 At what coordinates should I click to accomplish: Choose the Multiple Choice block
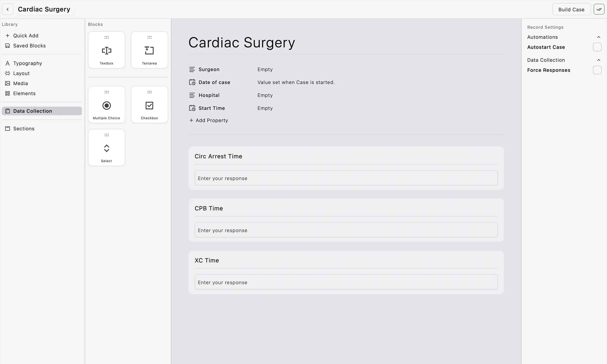(x=107, y=105)
